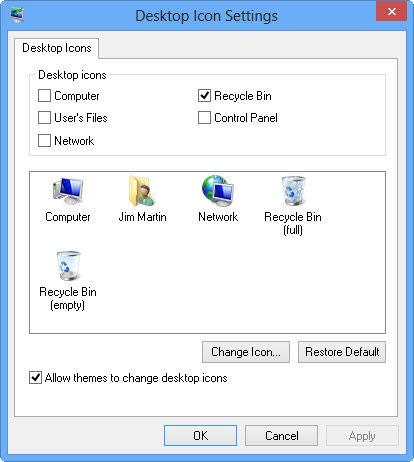Close the Desktop Icon Settings window
The height and width of the screenshot is (462, 414).
click(392, 11)
